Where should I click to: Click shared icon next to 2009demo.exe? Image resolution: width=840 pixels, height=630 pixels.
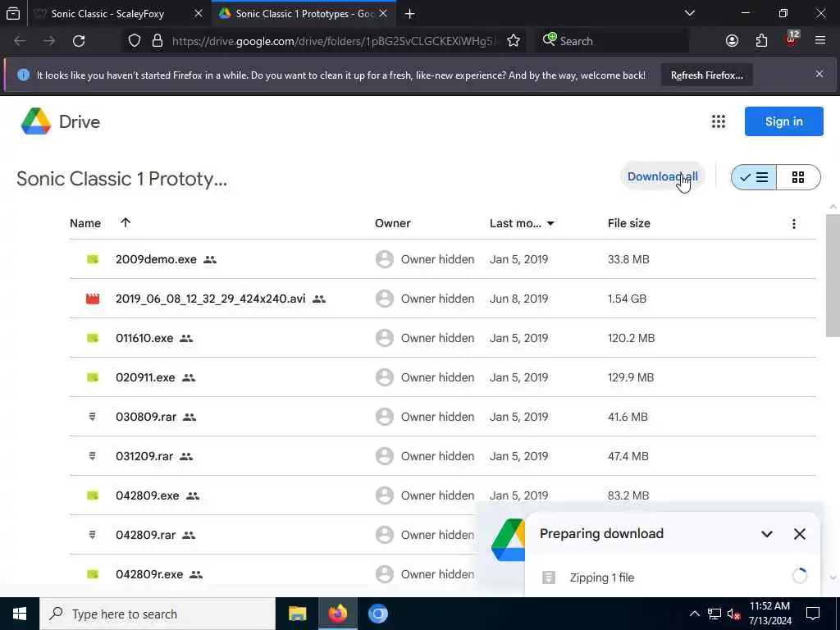coord(210,260)
